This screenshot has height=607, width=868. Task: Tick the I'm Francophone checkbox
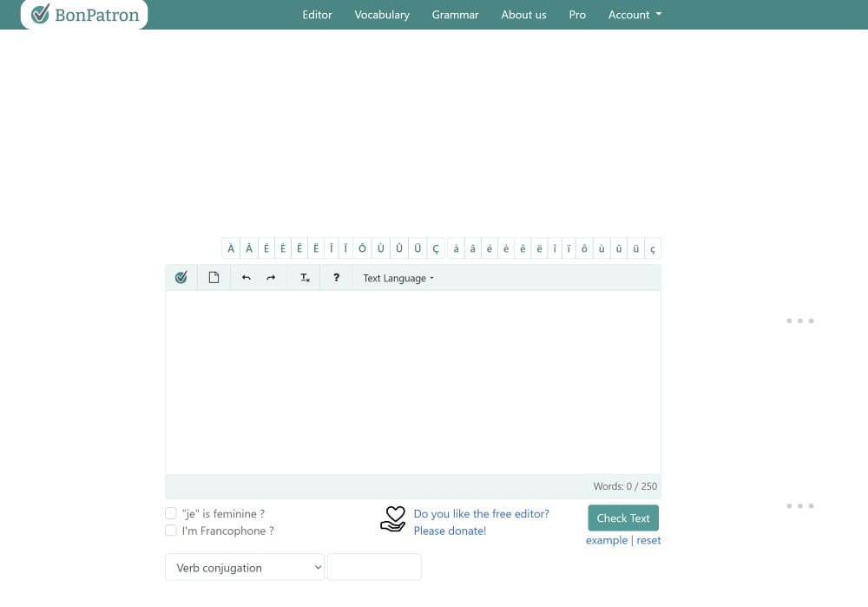pos(171,531)
